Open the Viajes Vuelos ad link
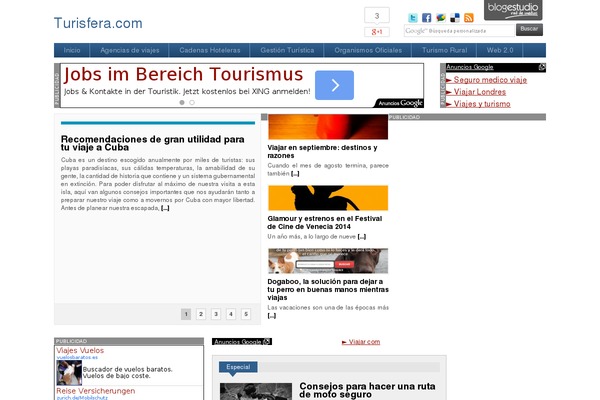Image resolution: width=600 pixels, height=400 pixels. click(x=80, y=350)
